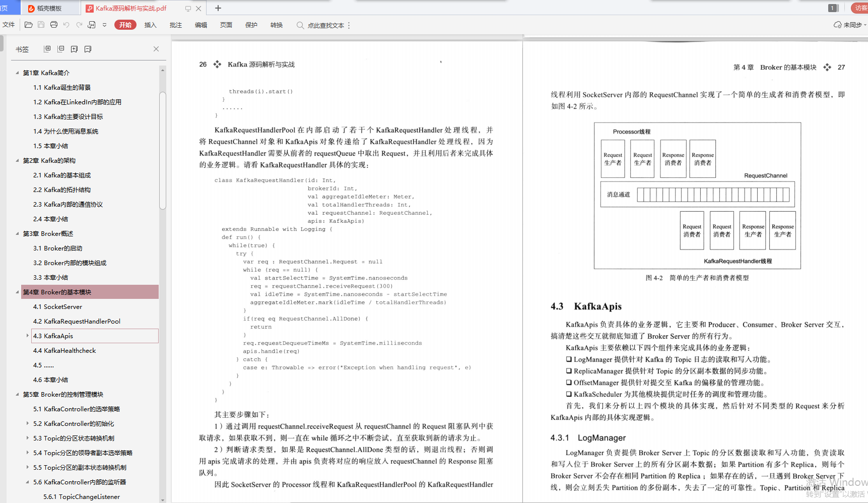The image size is (868, 503).
Task: Collapse the 第1章 Kafka简介 bookmark
Action: [x=17, y=73]
